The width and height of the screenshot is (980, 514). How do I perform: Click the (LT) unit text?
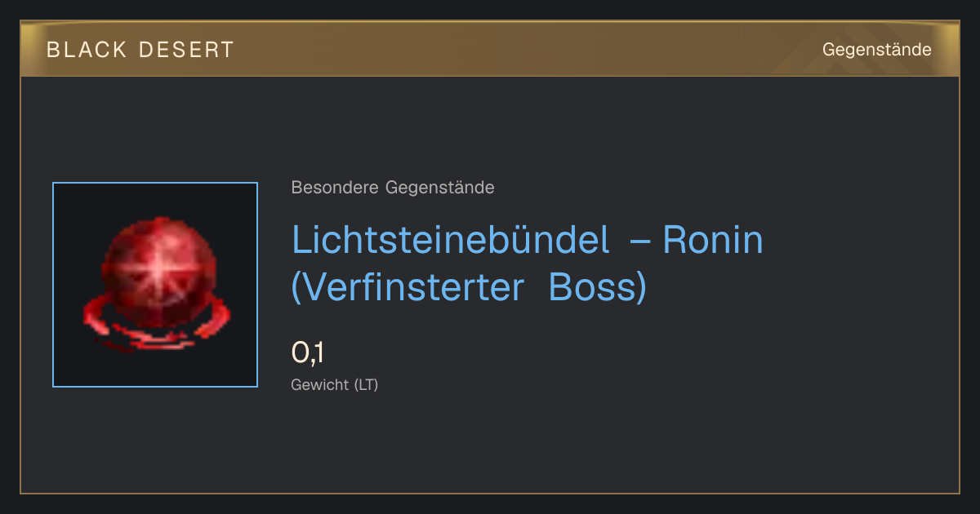[366, 384]
